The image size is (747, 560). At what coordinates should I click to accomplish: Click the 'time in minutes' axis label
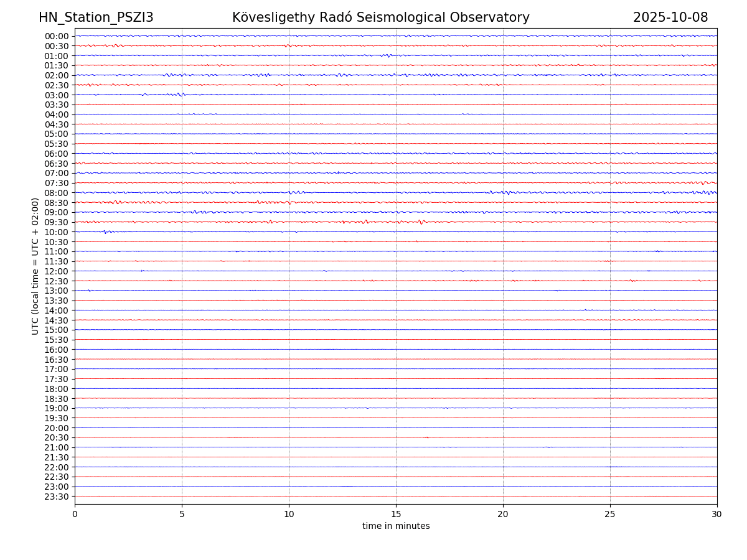click(x=396, y=526)
